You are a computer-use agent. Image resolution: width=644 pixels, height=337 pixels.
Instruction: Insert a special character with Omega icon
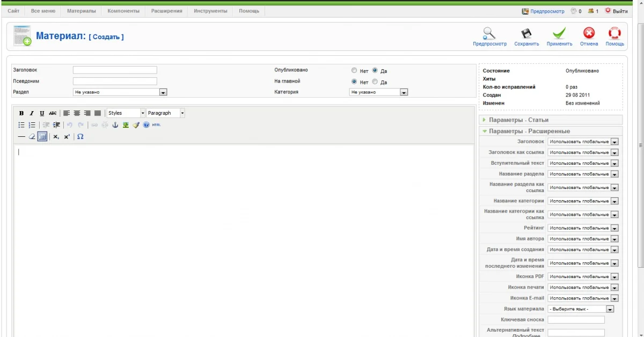coord(80,137)
